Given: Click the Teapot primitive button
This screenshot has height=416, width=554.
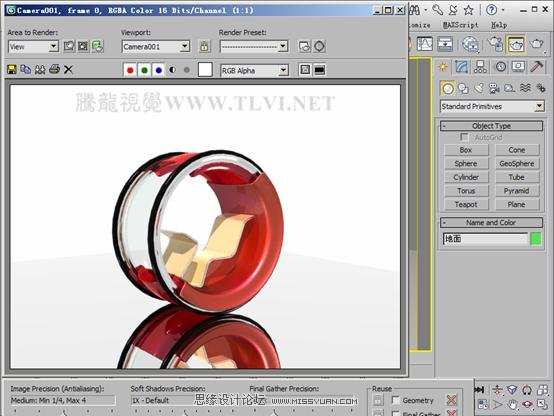Looking at the screenshot, I should coord(466,204).
